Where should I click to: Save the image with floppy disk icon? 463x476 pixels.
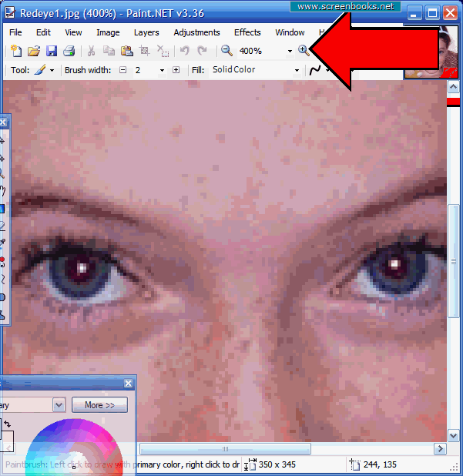pyautogui.click(x=51, y=51)
